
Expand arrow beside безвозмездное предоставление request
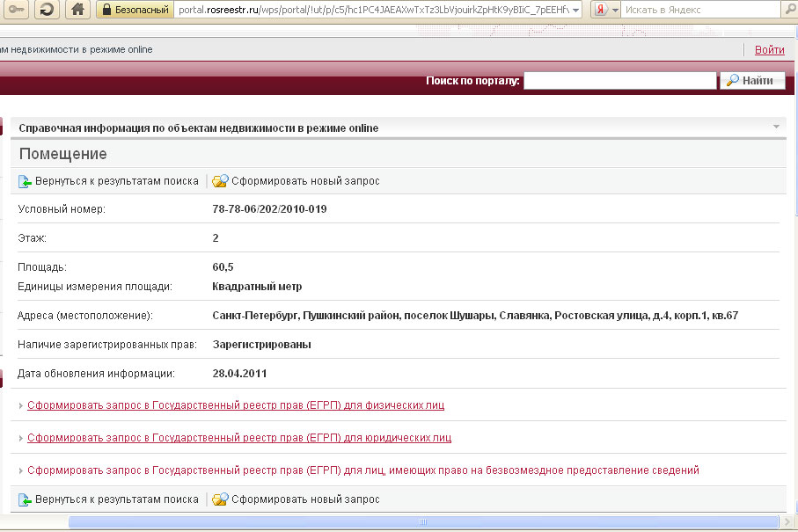(21, 471)
